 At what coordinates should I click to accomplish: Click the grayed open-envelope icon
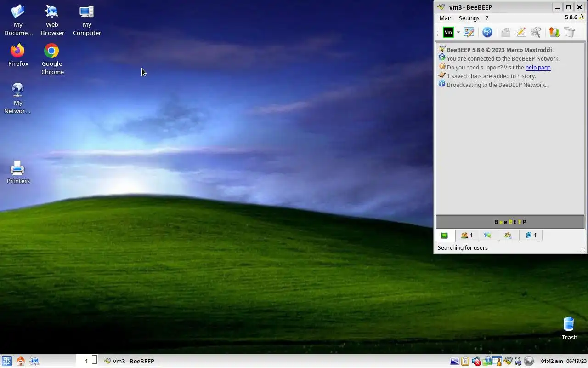pos(505,32)
